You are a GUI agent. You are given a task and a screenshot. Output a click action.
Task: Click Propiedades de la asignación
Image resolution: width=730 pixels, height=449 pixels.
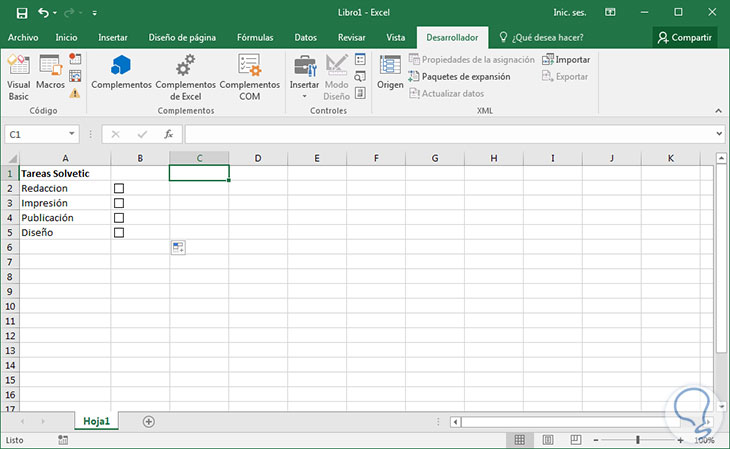(472, 60)
